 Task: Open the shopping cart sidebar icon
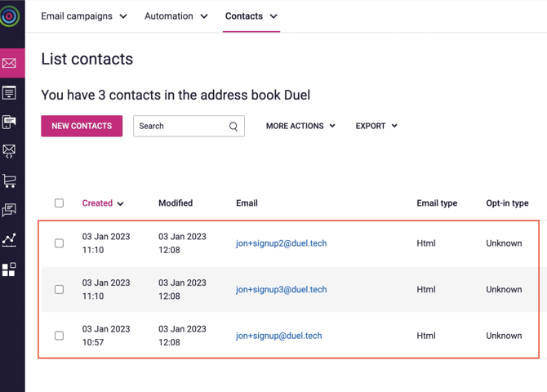10,180
